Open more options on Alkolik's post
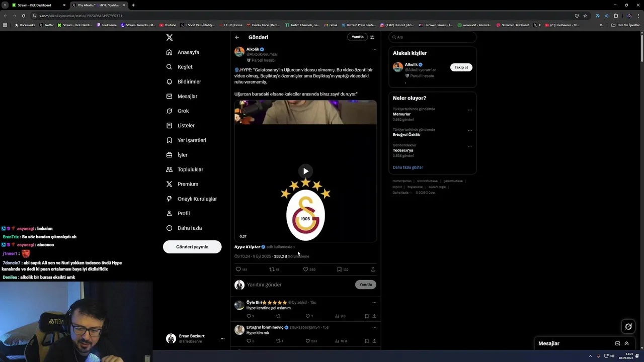644x362 pixels. (374, 49)
